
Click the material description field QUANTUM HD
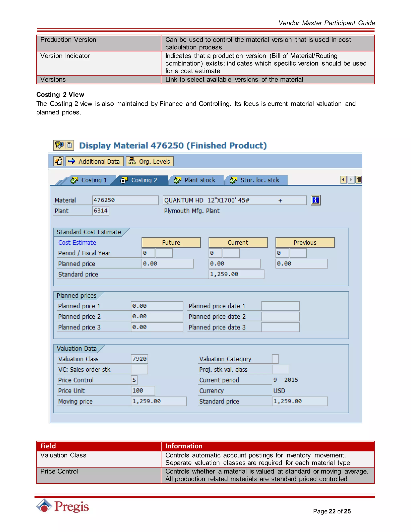pos(234,200)
